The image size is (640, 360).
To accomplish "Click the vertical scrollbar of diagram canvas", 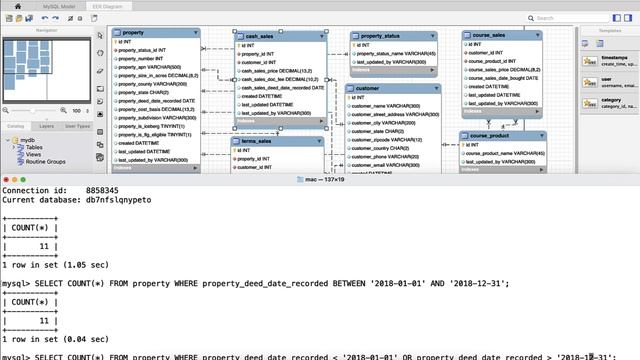I will 576,100.
